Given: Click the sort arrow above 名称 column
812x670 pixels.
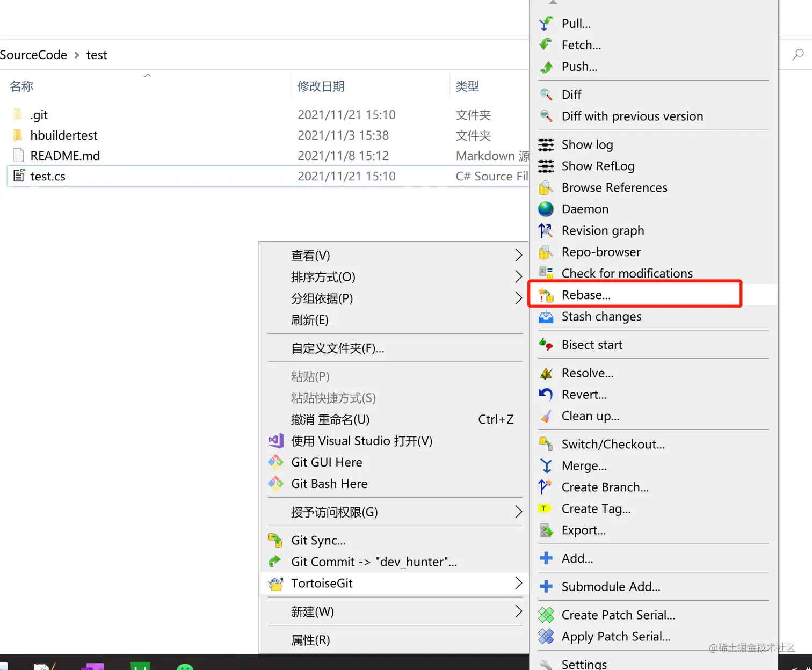Looking at the screenshot, I should point(148,75).
